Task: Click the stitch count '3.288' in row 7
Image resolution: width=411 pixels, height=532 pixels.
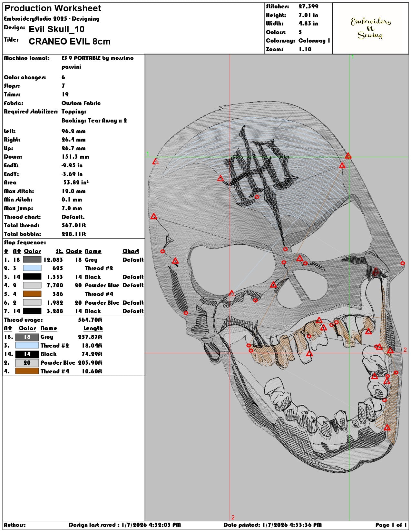Action: [55, 311]
